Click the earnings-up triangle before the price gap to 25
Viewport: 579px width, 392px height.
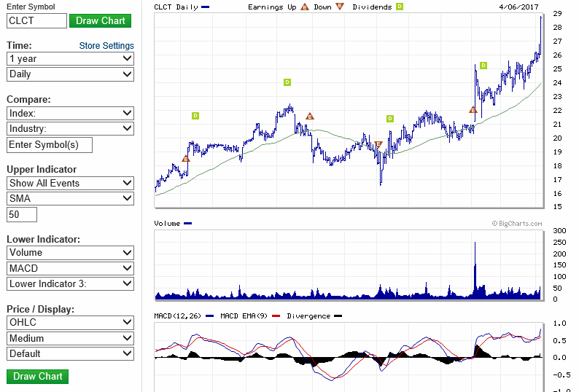click(473, 109)
